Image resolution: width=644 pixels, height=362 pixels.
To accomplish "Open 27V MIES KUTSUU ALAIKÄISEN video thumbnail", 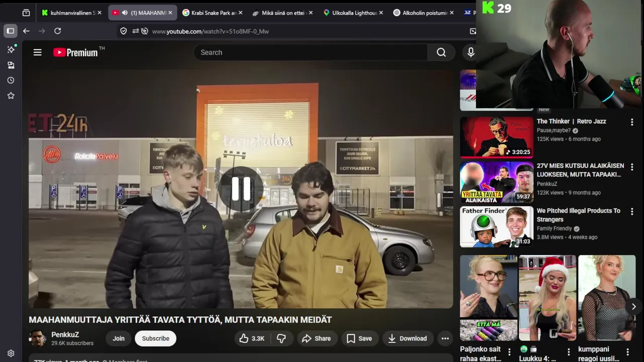I will point(497,182).
